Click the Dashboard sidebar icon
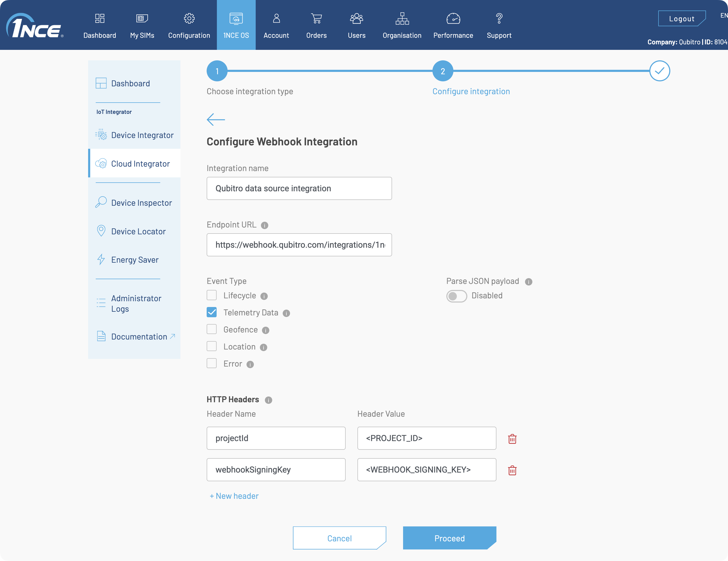The image size is (728, 561). (x=101, y=83)
